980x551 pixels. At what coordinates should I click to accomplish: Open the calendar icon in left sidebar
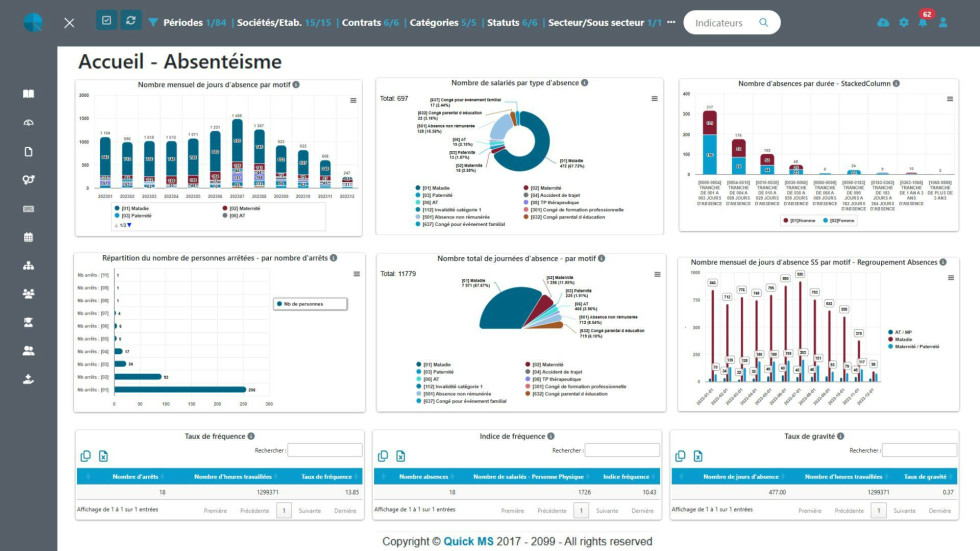[28, 237]
